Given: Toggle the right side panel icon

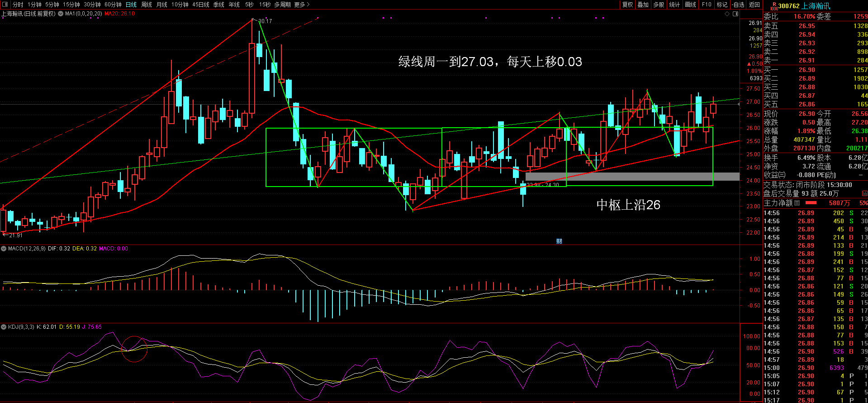Looking at the screenshot, I should point(735,14).
